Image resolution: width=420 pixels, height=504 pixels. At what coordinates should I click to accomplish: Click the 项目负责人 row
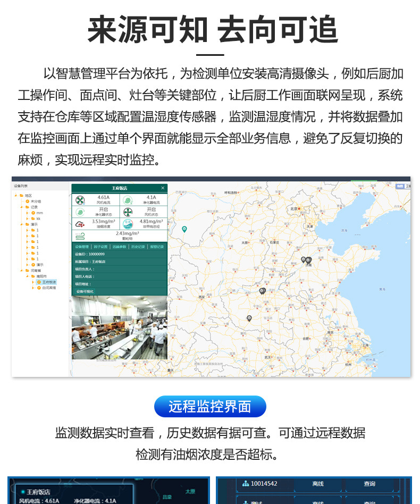coord(119,269)
